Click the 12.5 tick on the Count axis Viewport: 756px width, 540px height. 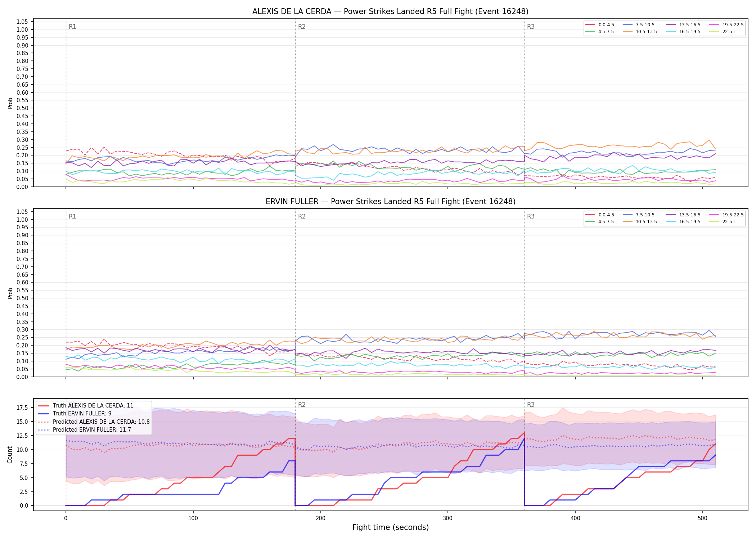22,436
